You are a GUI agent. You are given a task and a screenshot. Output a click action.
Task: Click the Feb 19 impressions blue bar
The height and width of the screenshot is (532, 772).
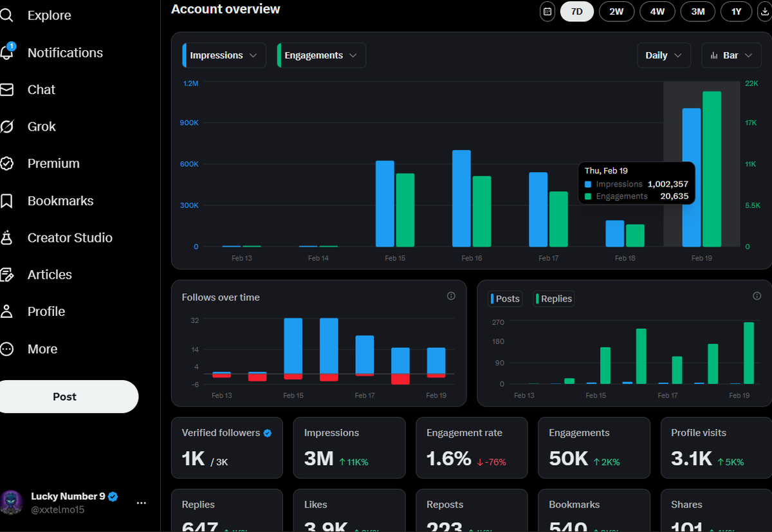tap(692, 178)
